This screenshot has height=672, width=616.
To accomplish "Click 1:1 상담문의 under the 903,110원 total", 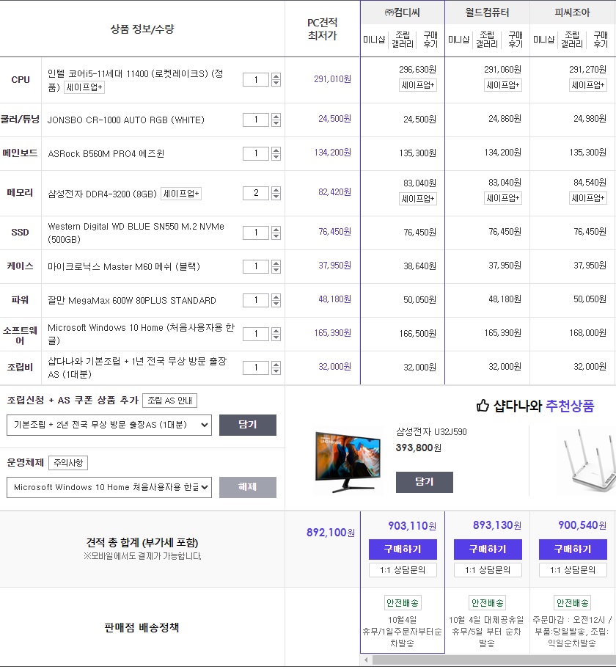I will [403, 570].
